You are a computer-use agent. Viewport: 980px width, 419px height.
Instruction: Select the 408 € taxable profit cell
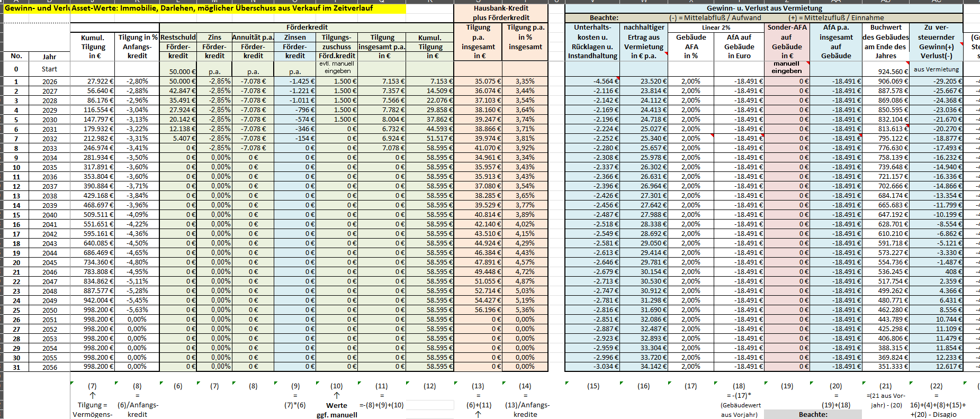click(x=936, y=272)
